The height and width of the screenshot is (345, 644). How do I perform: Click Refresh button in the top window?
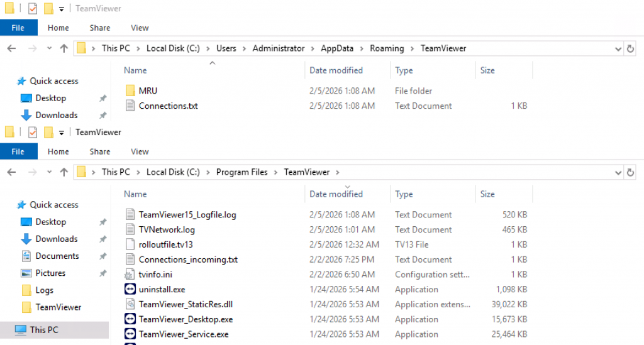click(631, 48)
